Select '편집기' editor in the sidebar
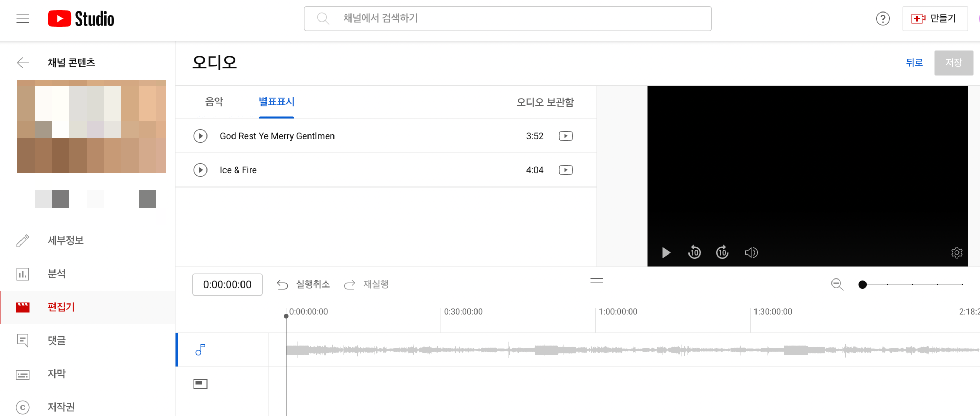The image size is (980, 416). (x=87, y=307)
